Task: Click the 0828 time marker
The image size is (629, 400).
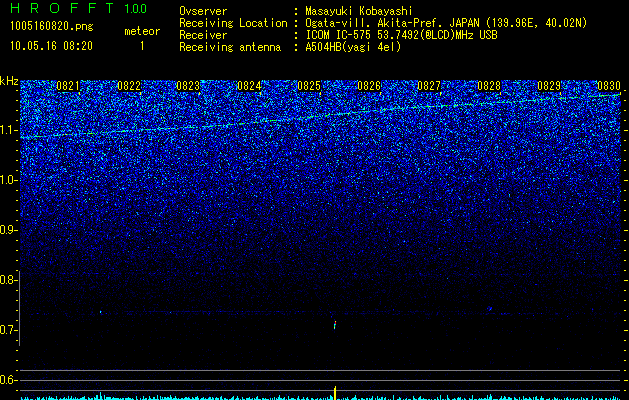Action: coord(489,86)
